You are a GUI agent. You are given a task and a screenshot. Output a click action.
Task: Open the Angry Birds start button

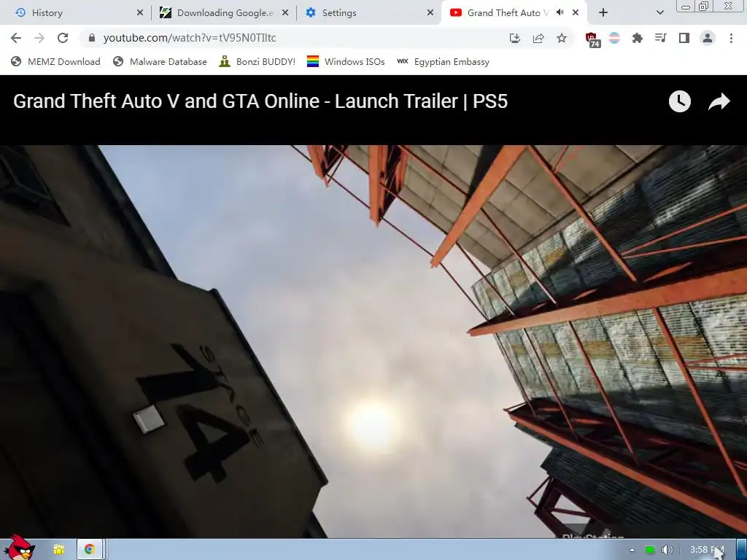click(19, 548)
